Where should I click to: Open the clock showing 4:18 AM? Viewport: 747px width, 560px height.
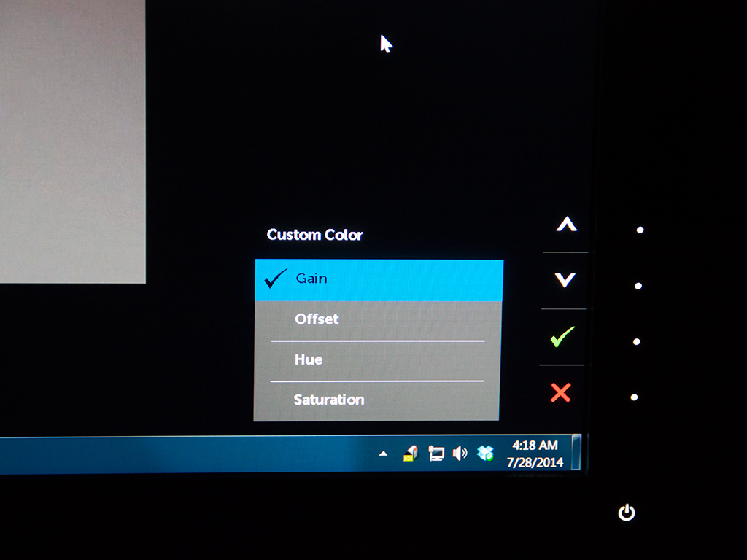click(535, 454)
